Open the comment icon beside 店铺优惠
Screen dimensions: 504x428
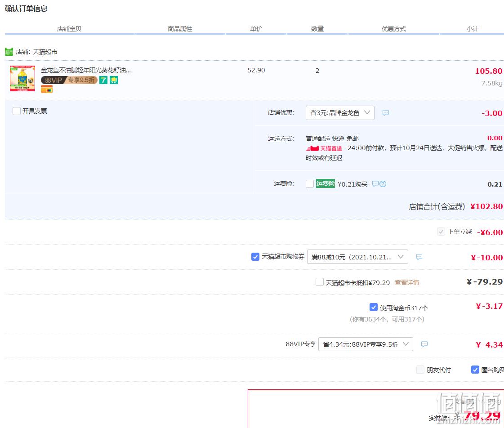(386, 113)
